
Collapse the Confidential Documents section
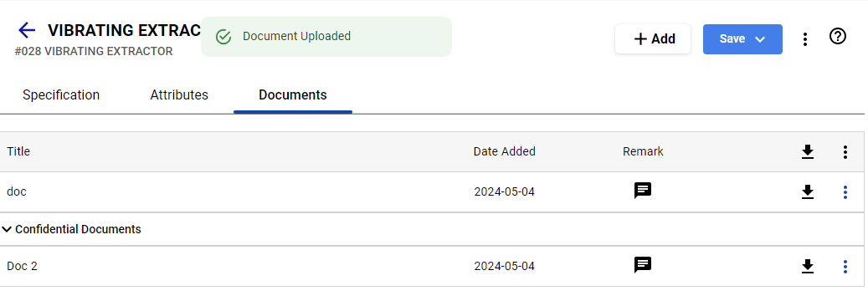click(7, 229)
